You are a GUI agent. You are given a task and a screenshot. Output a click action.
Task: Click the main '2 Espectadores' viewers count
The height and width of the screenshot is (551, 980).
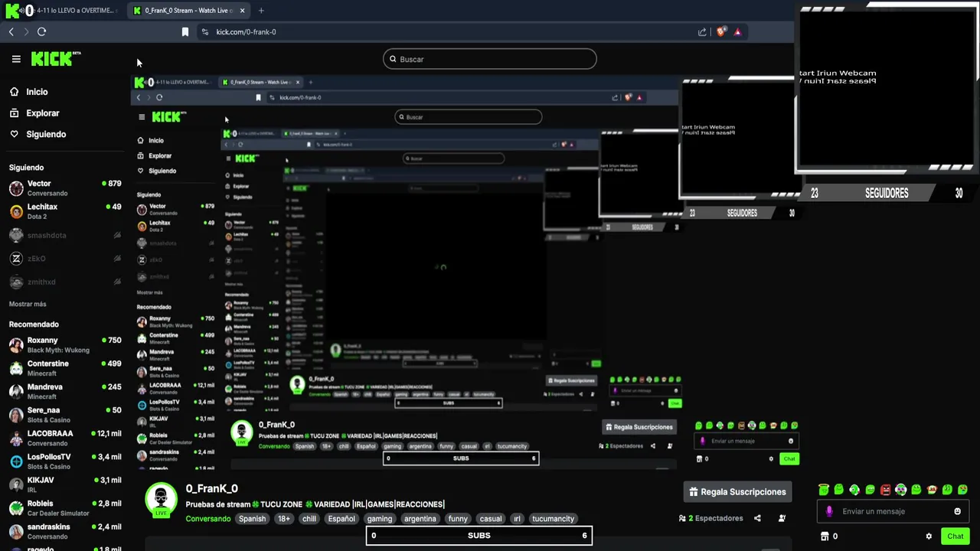click(x=711, y=518)
